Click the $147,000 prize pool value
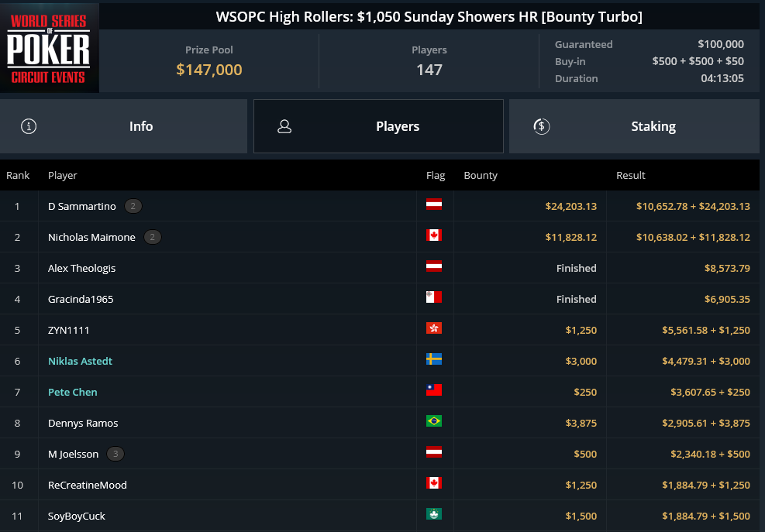Viewport: 765px width, 532px height. tap(208, 70)
